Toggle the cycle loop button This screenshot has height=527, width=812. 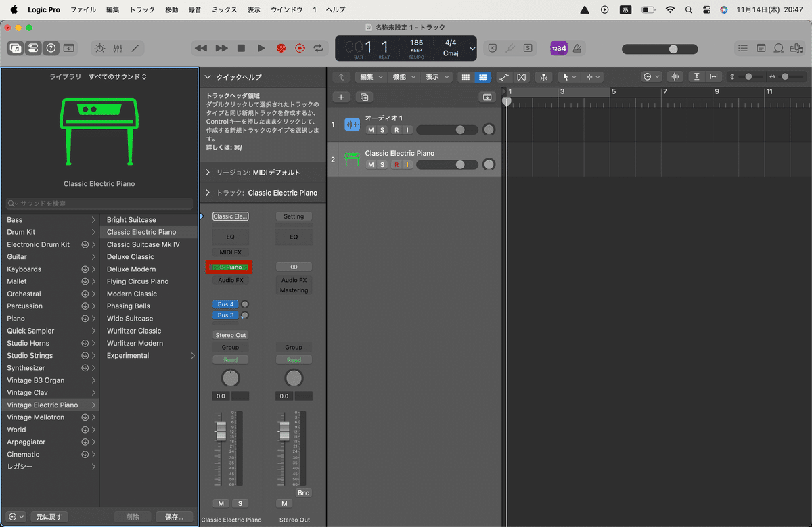(319, 48)
